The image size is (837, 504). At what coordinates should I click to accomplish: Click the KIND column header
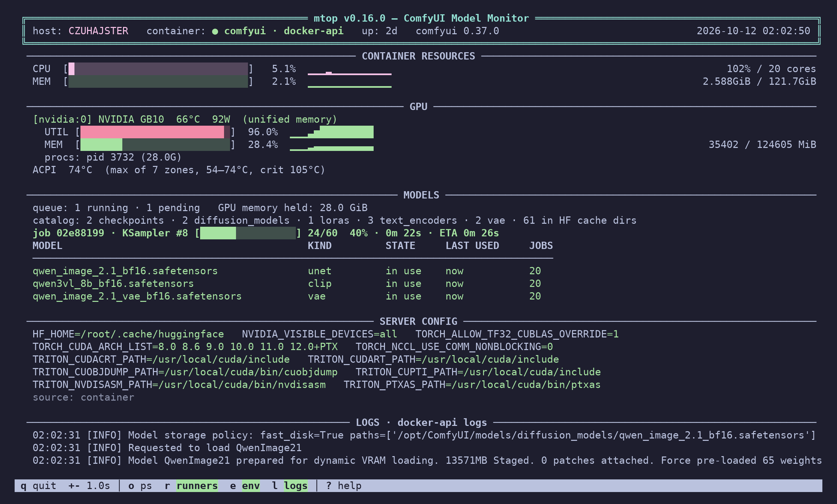pyautogui.click(x=319, y=246)
